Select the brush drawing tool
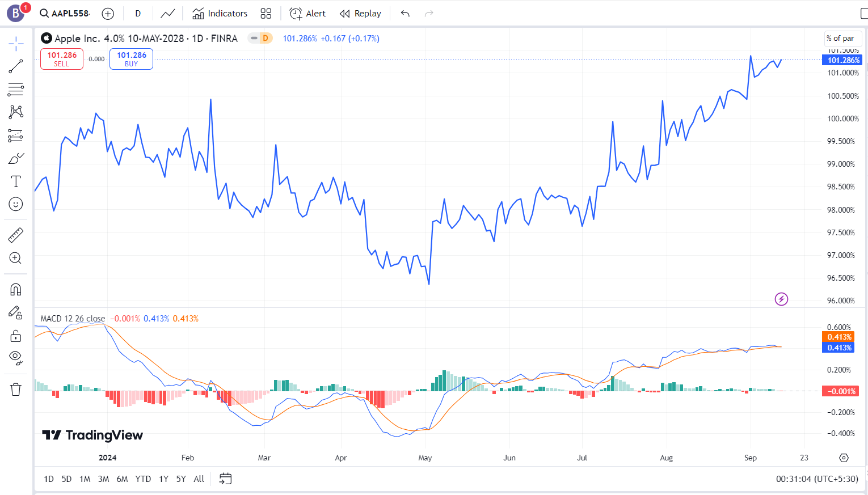868x495 pixels. click(16, 159)
